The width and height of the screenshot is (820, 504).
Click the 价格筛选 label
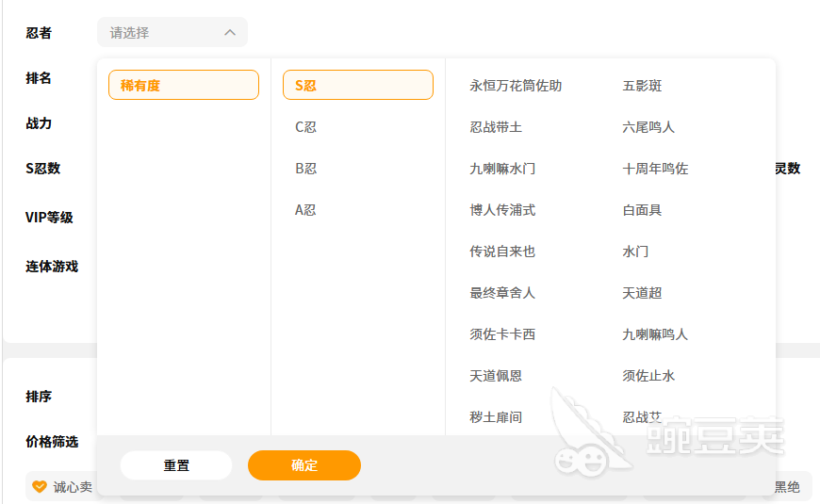click(52, 442)
